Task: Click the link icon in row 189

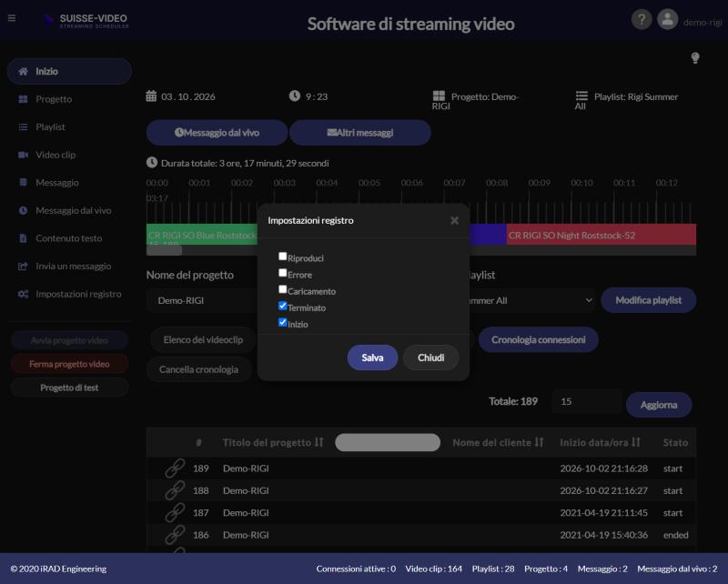Action: 175,468
